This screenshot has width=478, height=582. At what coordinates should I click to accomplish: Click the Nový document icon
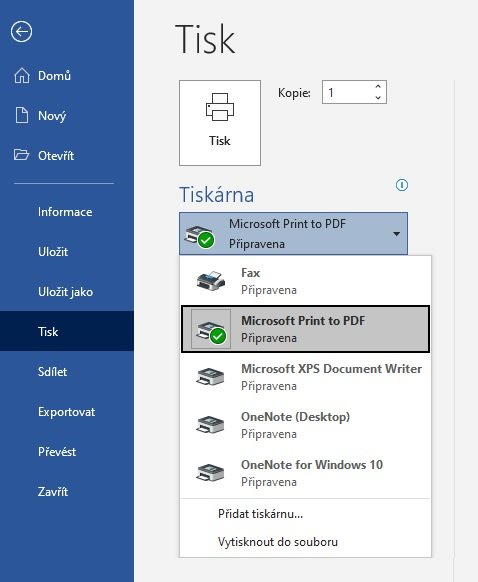22,115
